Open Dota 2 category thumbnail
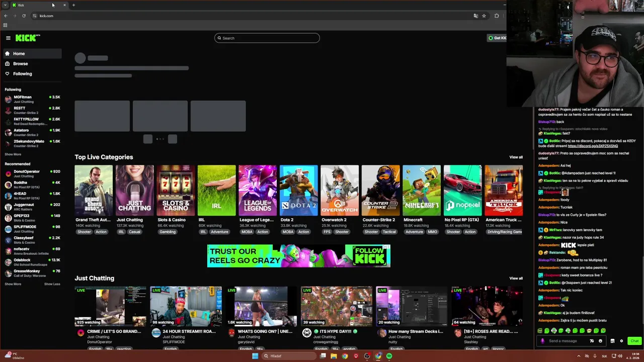Viewport: 644px width, 362px height. coord(299,190)
